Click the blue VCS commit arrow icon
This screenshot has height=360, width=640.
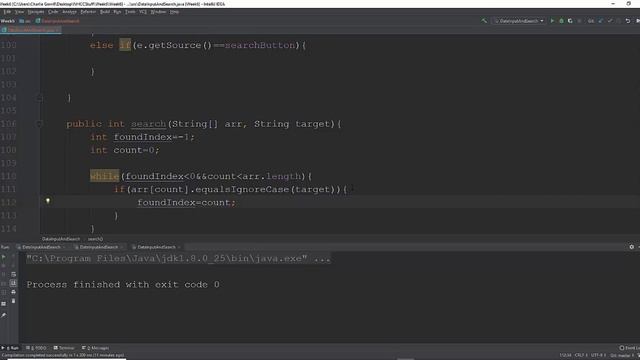click(x=600, y=21)
